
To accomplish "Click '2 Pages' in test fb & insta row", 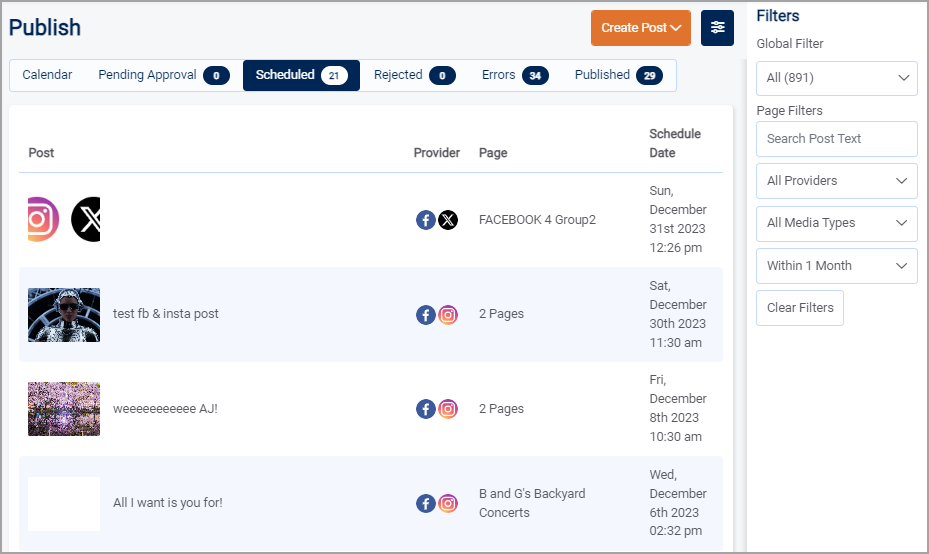I will [501, 314].
